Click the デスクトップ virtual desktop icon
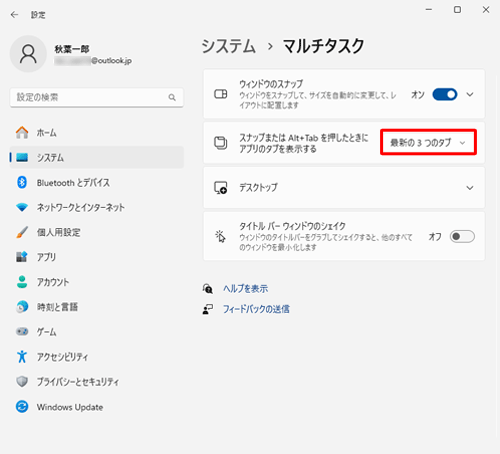The width and height of the screenshot is (500, 454). click(x=221, y=188)
